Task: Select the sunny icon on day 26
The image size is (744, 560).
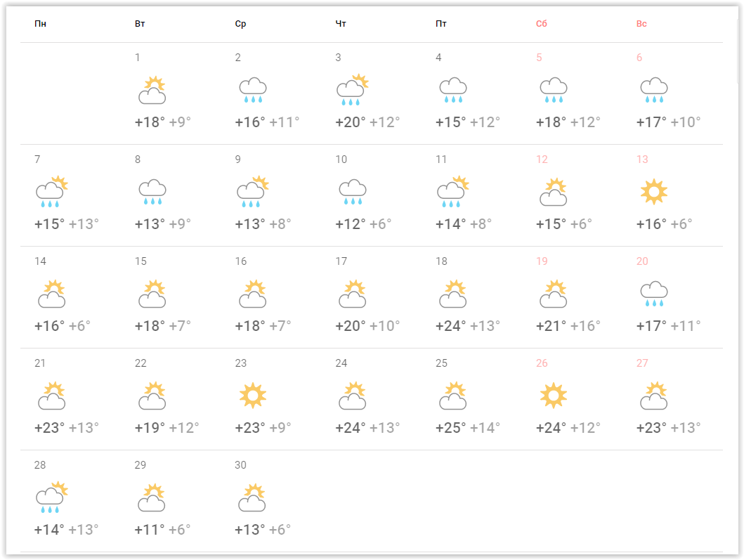Action: [x=554, y=396]
